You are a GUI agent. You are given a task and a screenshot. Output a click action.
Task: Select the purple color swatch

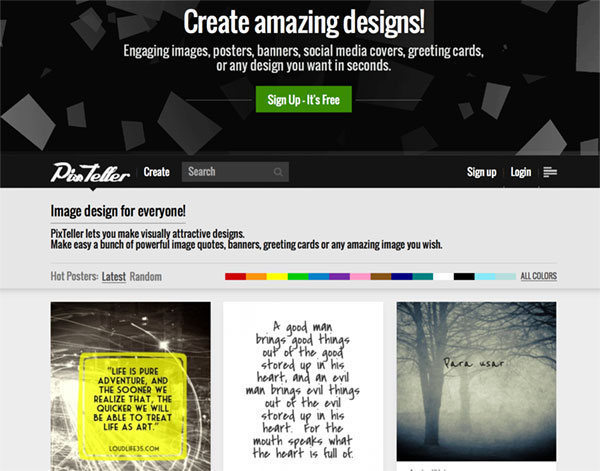coord(339,276)
